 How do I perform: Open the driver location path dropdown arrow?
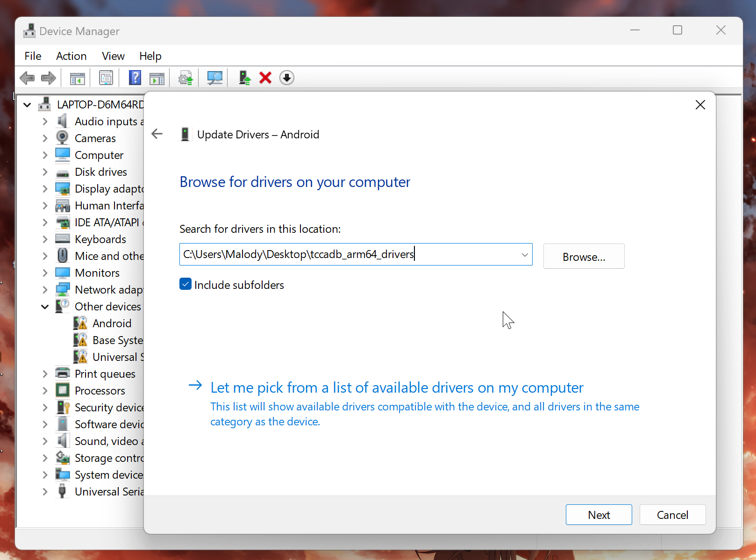[x=525, y=255]
